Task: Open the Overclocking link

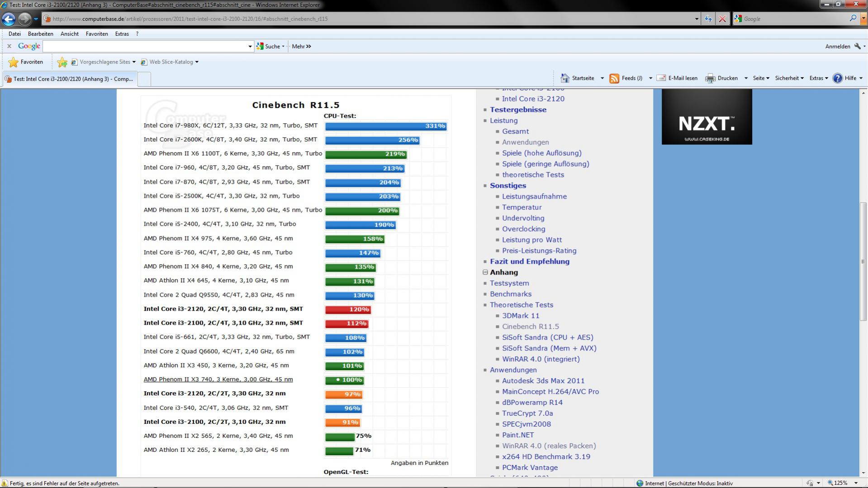Action: point(524,229)
